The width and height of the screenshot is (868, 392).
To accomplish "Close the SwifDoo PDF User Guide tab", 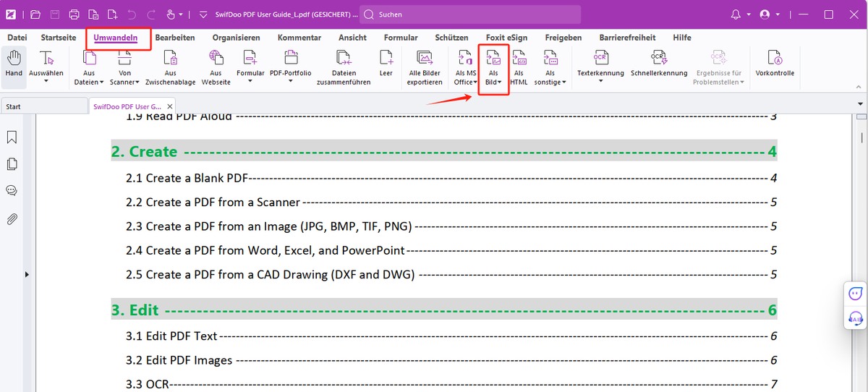I will tap(171, 106).
